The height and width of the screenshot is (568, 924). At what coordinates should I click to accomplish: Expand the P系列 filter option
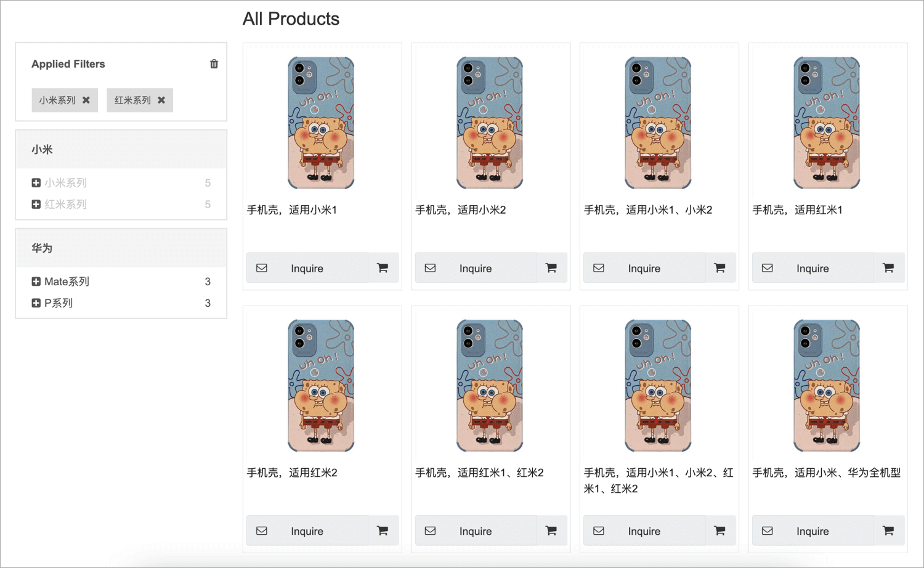[x=36, y=303]
